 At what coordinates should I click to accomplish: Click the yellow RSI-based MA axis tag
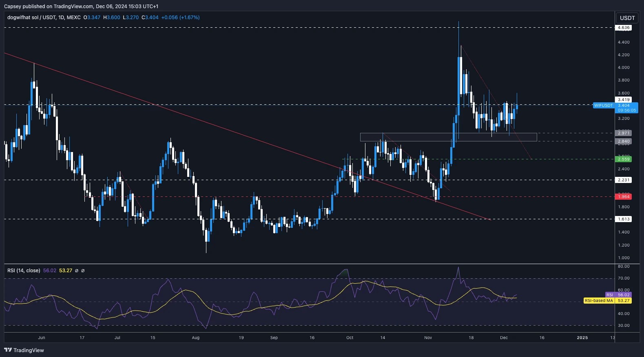(599, 300)
